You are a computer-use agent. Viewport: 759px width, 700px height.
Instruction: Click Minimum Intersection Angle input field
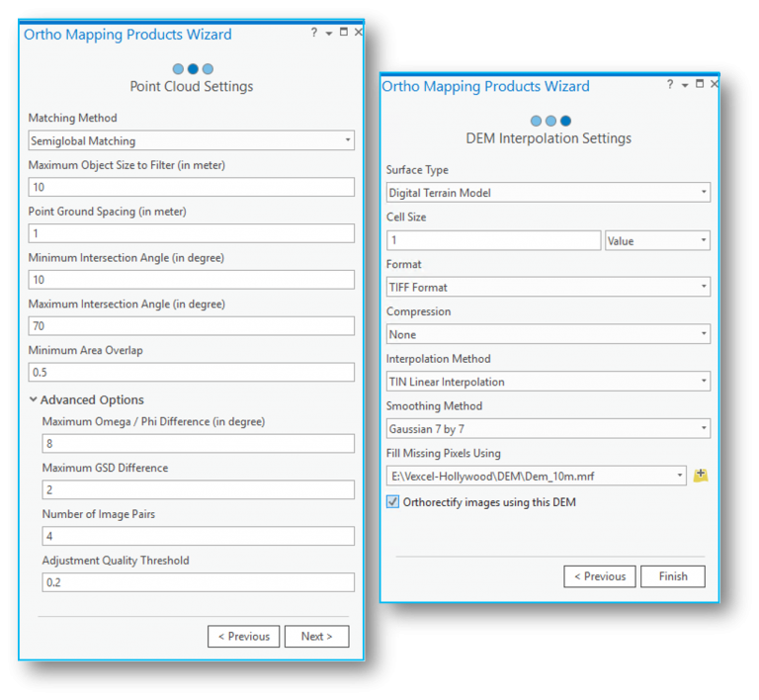pyautogui.click(x=191, y=280)
